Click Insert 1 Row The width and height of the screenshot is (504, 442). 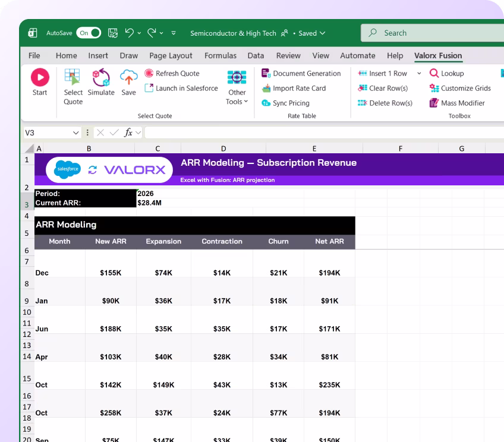[383, 73]
